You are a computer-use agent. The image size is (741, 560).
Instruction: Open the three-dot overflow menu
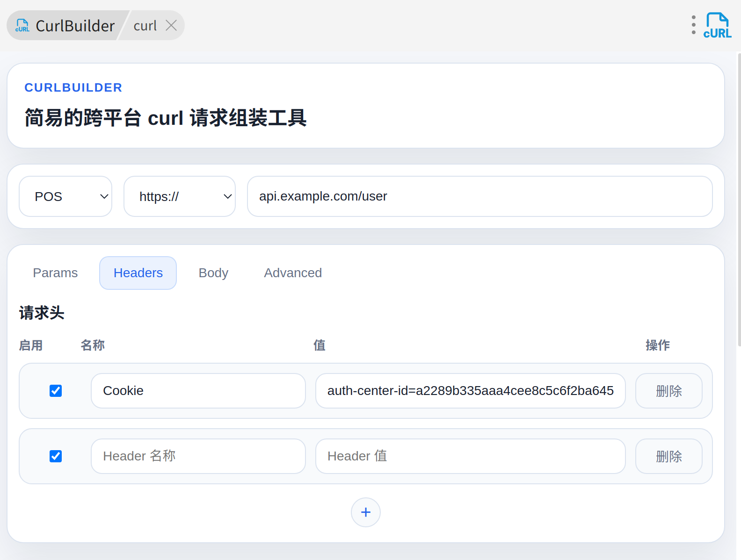pos(693,25)
